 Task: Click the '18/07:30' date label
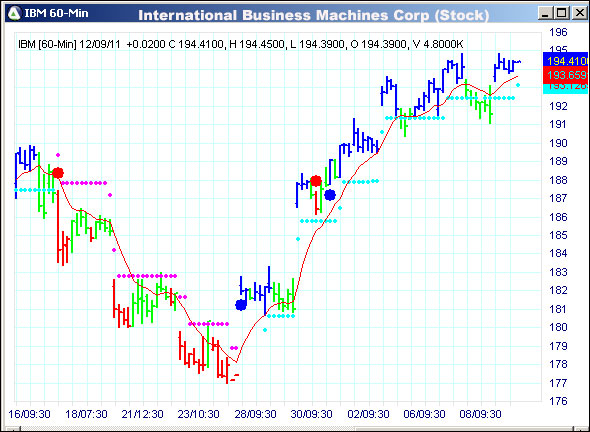coord(86,414)
